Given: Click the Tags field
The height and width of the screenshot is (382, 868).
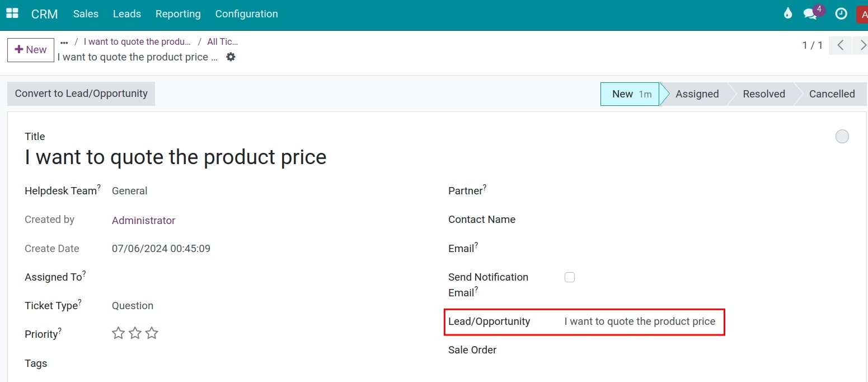Looking at the screenshot, I should tap(269, 364).
